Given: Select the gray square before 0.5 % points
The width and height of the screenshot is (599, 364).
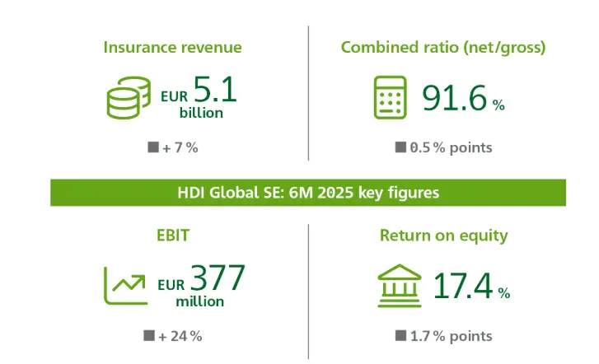Looking at the screenshot, I should (400, 147).
